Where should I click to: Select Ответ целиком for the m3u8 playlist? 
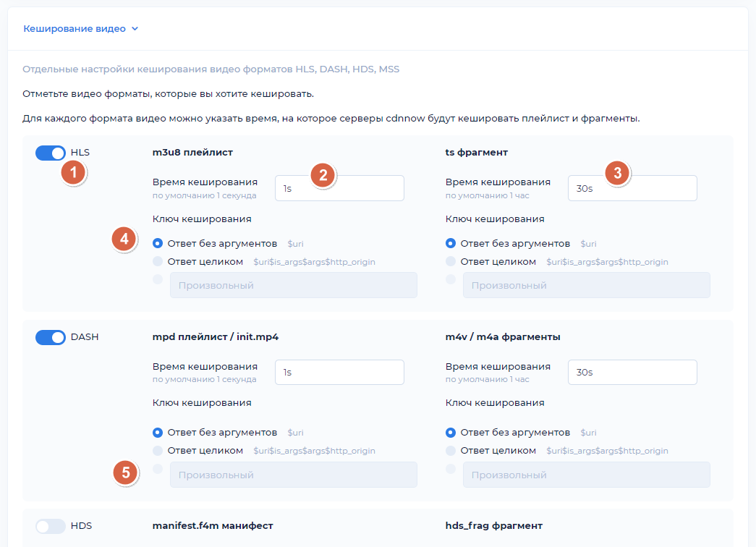[x=157, y=262]
